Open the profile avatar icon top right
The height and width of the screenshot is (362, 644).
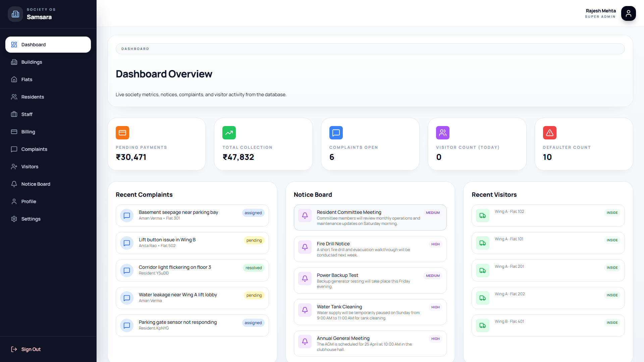click(x=629, y=13)
